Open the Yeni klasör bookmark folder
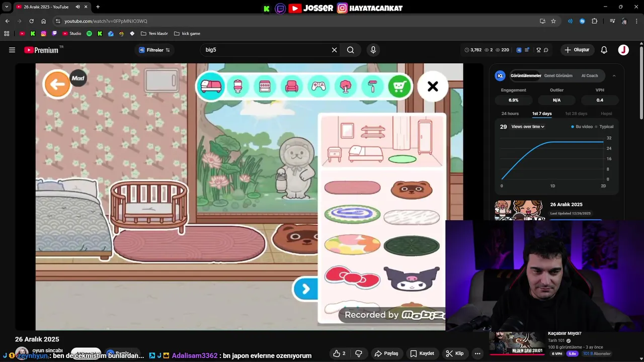The image size is (644, 362). point(154,34)
